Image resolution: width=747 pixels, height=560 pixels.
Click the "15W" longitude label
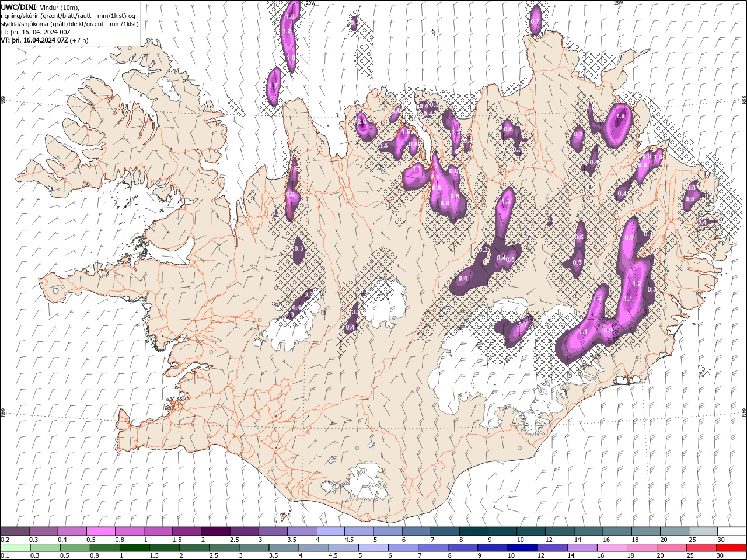[618, 3]
